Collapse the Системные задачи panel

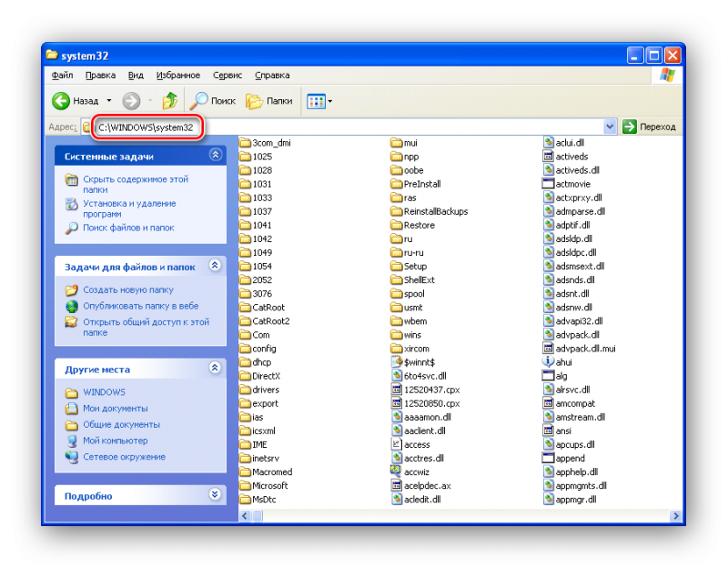pyautogui.click(x=216, y=155)
